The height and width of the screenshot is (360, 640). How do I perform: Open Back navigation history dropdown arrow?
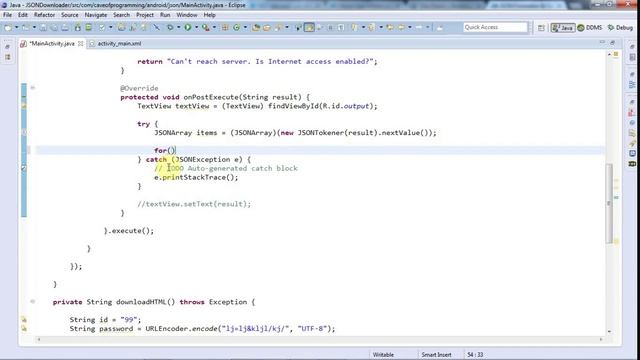[x=409, y=27]
